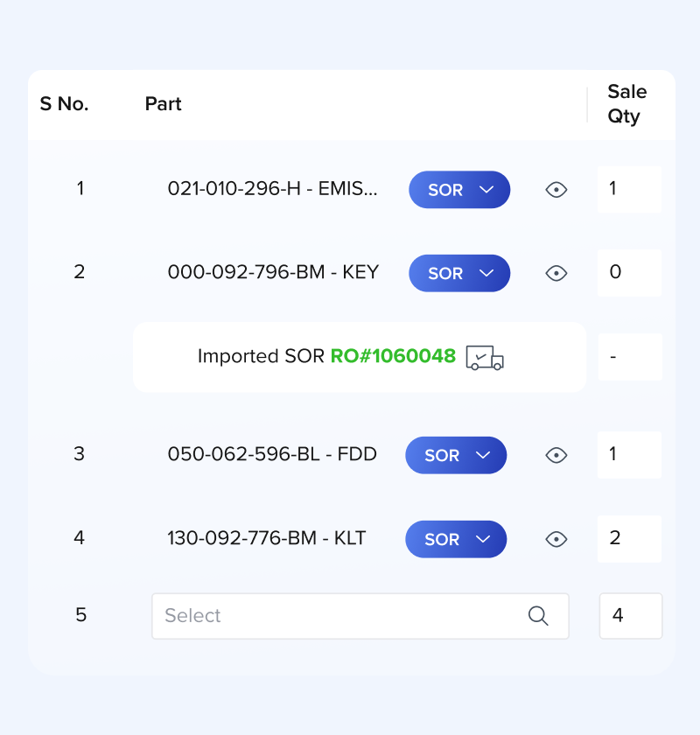Viewport: 700px width, 735px height.
Task: Select part 021-010-296-H - EMIS text
Action: pyautogui.click(x=272, y=189)
